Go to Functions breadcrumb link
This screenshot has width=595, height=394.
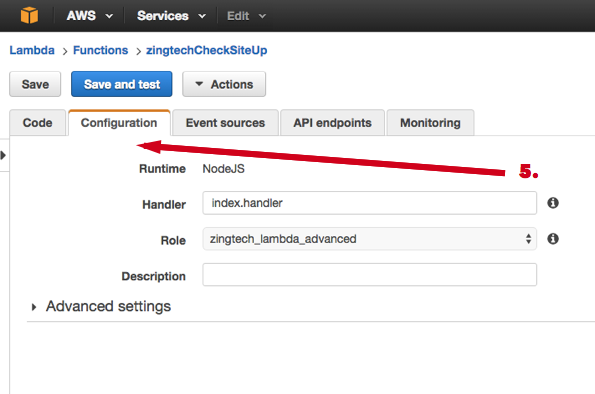[x=101, y=50]
